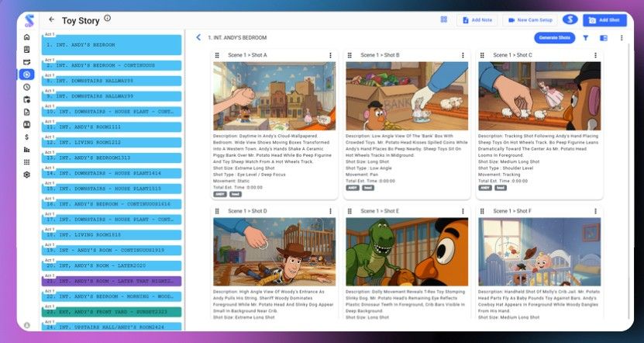Image resolution: width=644 pixels, height=343 pixels.
Task: Grab the Shot A drag handle icon
Action: pos(217,55)
